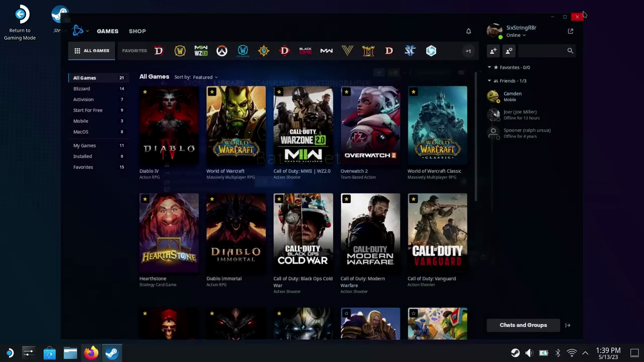This screenshot has width=644, height=362.
Task: Open friend settings icon with gear
Action: pos(509,51)
